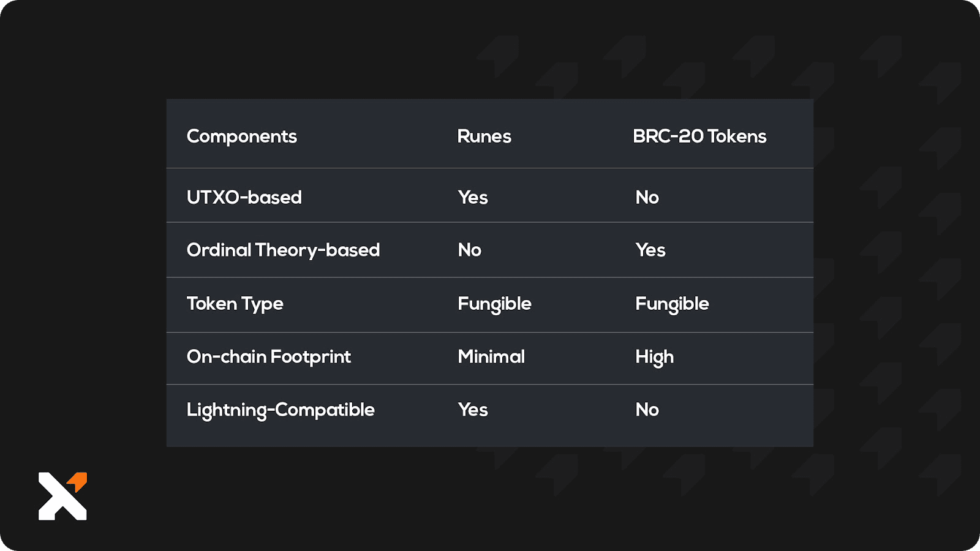The width and height of the screenshot is (980, 551).
Task: Click the Token Type row label
Action: [235, 304]
